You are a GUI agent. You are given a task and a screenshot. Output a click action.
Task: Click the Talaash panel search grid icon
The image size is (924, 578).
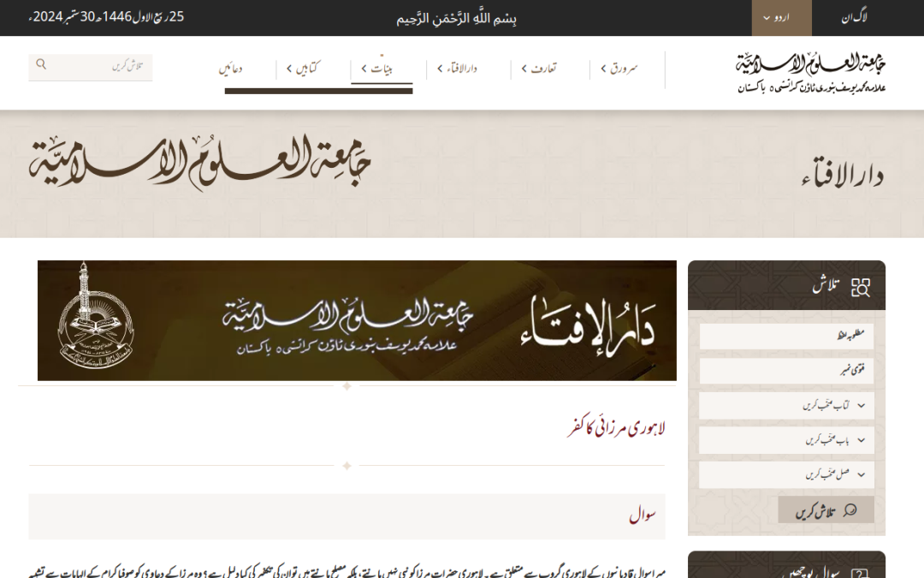(x=861, y=287)
